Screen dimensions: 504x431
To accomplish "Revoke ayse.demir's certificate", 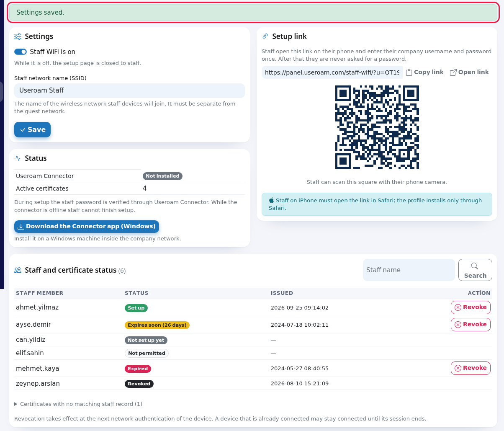I will (x=471, y=324).
